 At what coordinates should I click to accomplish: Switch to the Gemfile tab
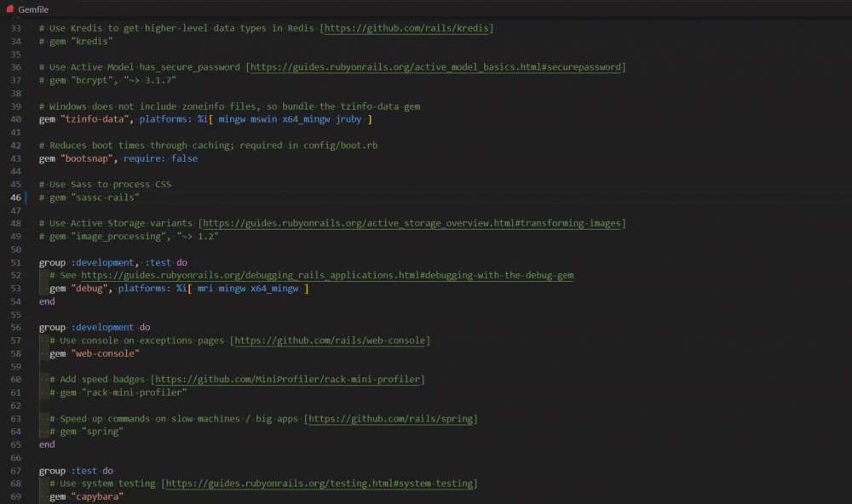click(31, 9)
